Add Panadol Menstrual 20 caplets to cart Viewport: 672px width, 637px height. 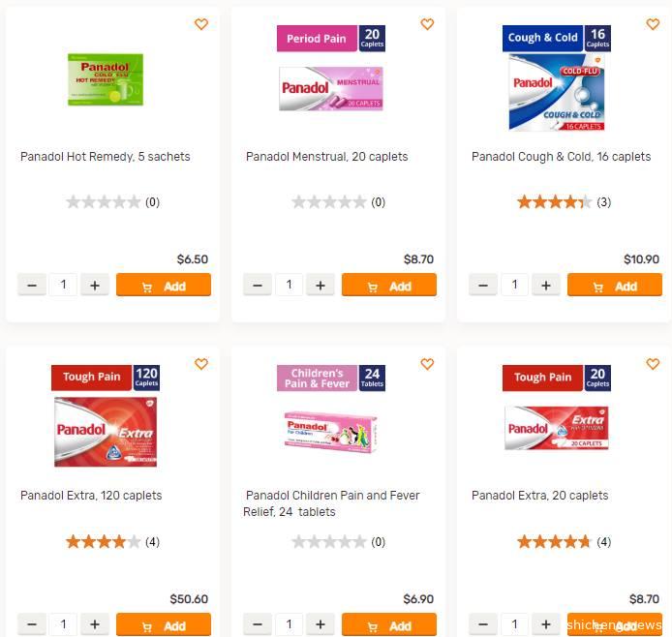point(389,286)
